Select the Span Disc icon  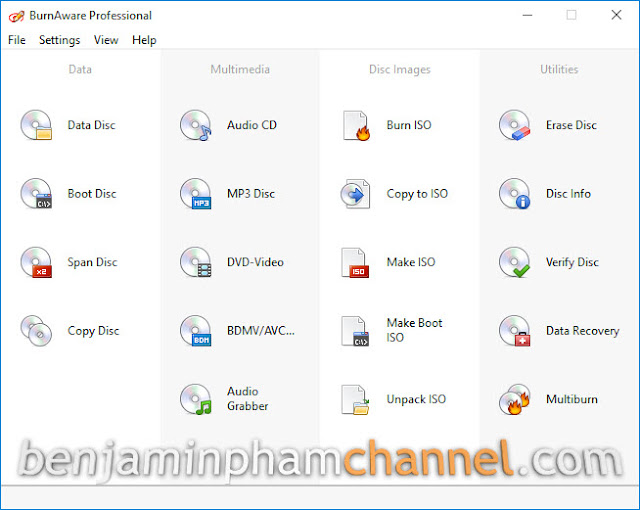(x=36, y=262)
